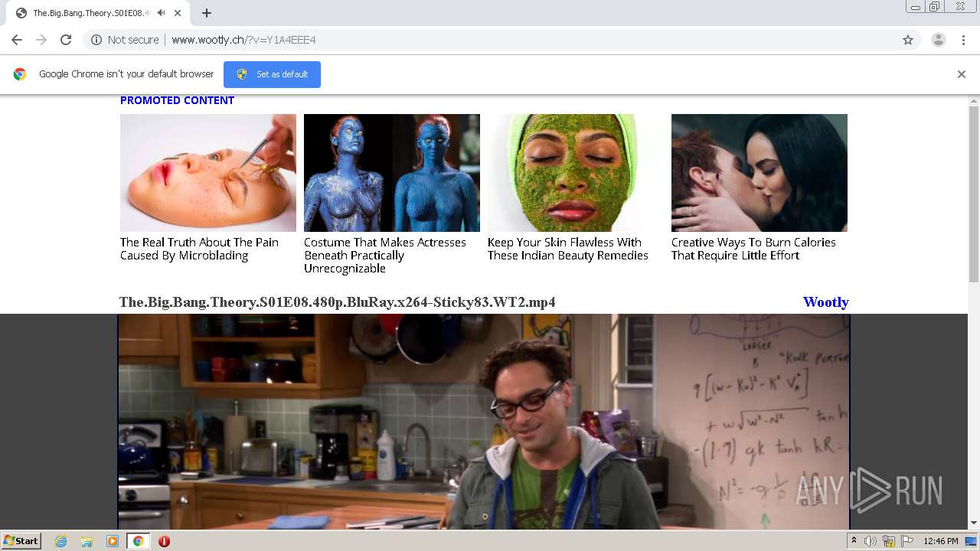The image size is (980, 551).
Task: Open the media player taskbar icon
Action: [113, 541]
